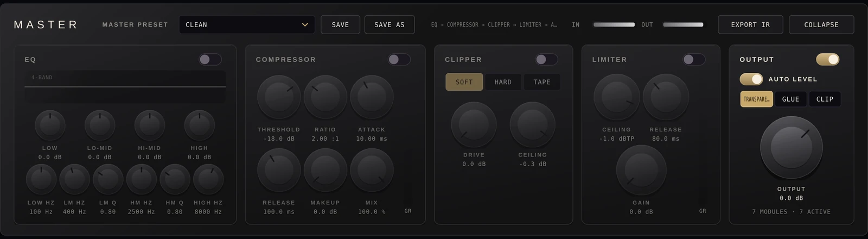Enable the EQ module toggle
Screen dimensions: 868x239
pyautogui.click(x=210, y=59)
